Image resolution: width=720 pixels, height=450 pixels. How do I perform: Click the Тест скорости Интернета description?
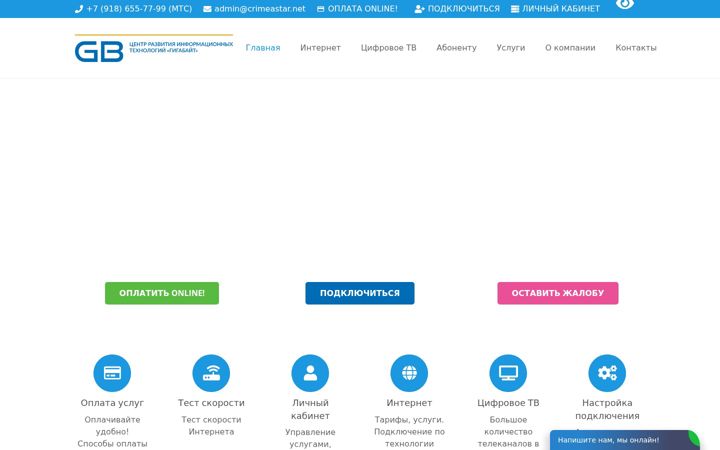211,426
